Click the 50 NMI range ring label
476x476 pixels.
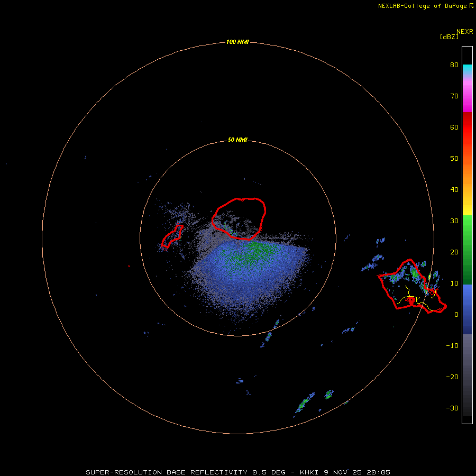[x=237, y=140]
